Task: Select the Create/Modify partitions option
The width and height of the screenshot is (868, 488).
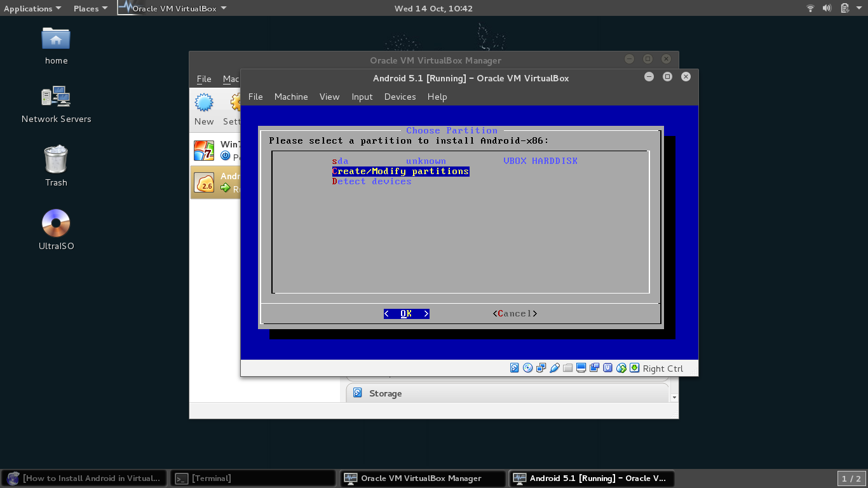Action: [400, 171]
